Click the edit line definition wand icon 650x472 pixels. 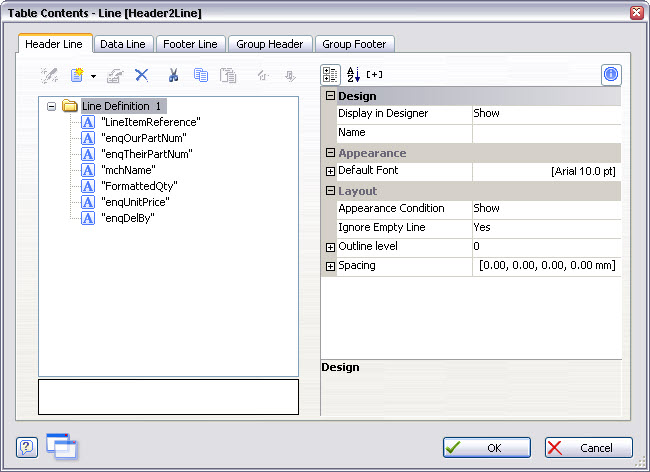(49, 75)
